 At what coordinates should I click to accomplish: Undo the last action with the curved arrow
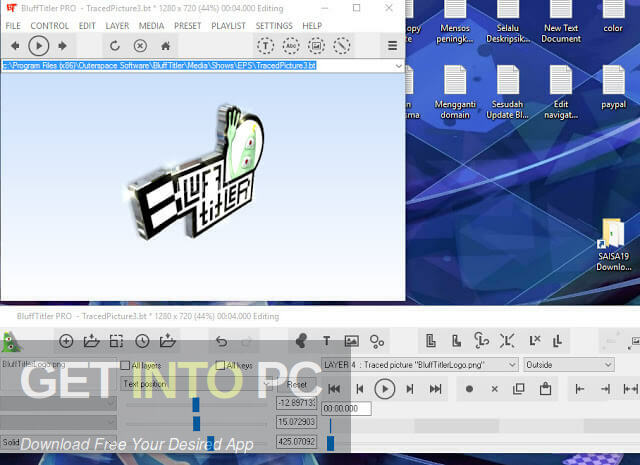coord(221,341)
